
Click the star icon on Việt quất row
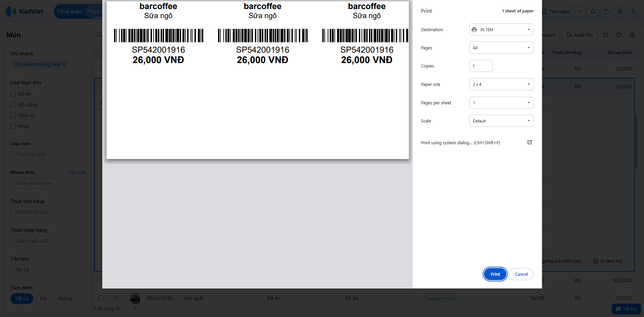[x=116, y=298]
